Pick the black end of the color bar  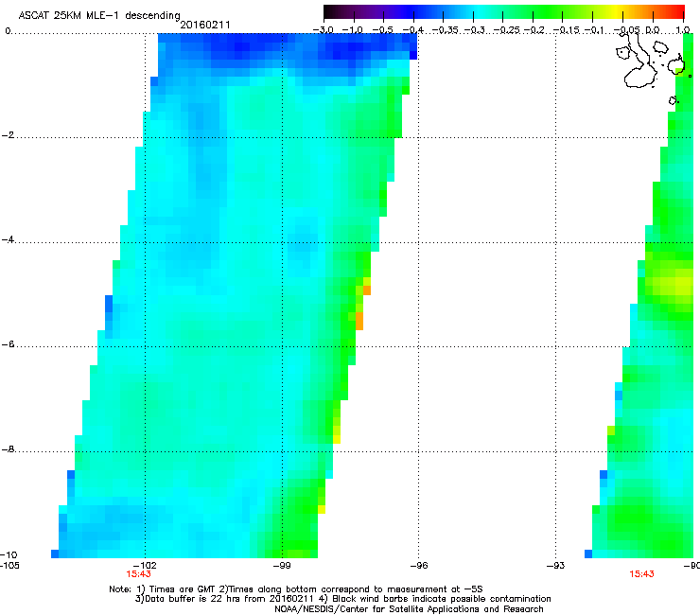click(x=329, y=12)
